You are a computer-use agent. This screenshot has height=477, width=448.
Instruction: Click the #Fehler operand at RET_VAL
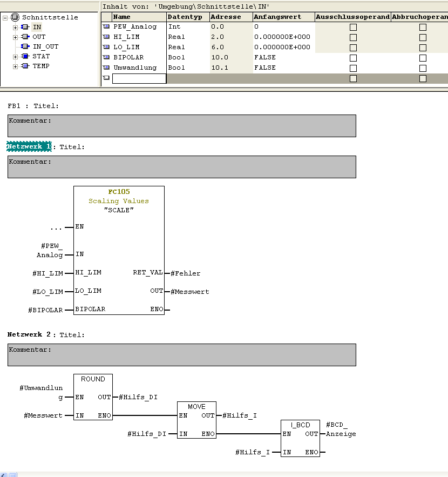185,273
